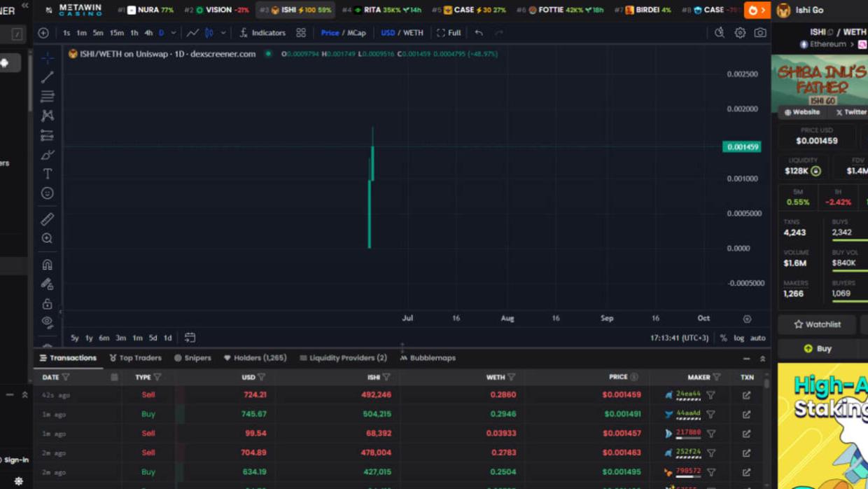This screenshot has width=868, height=489.
Task: Select the Text annotation tool
Action: (x=47, y=174)
